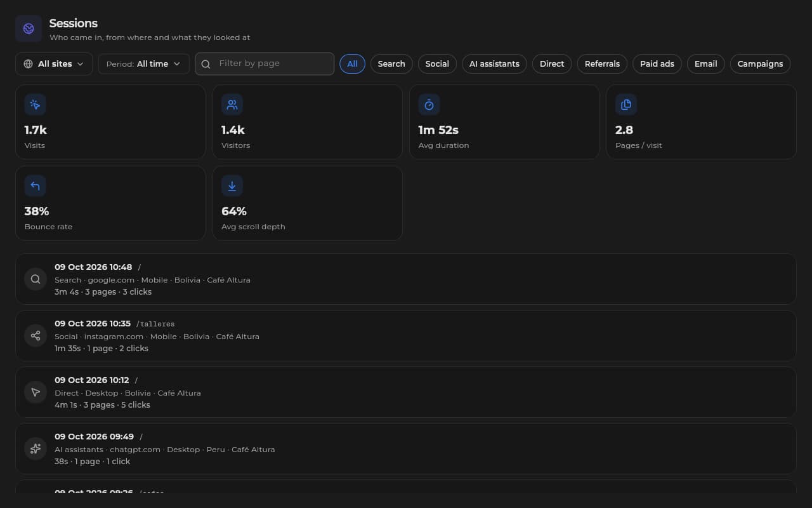The image size is (812, 508).
Task: Click the Avg duration stopwatch icon
Action: pyautogui.click(x=429, y=105)
